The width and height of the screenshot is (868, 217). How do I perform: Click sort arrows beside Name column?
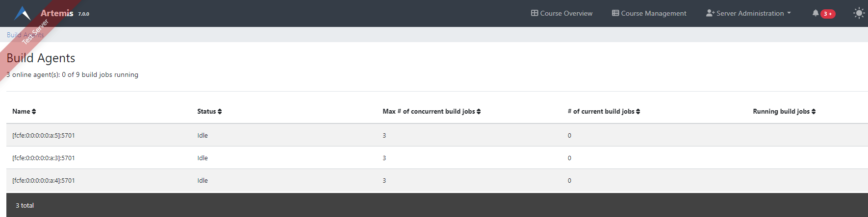pos(34,112)
